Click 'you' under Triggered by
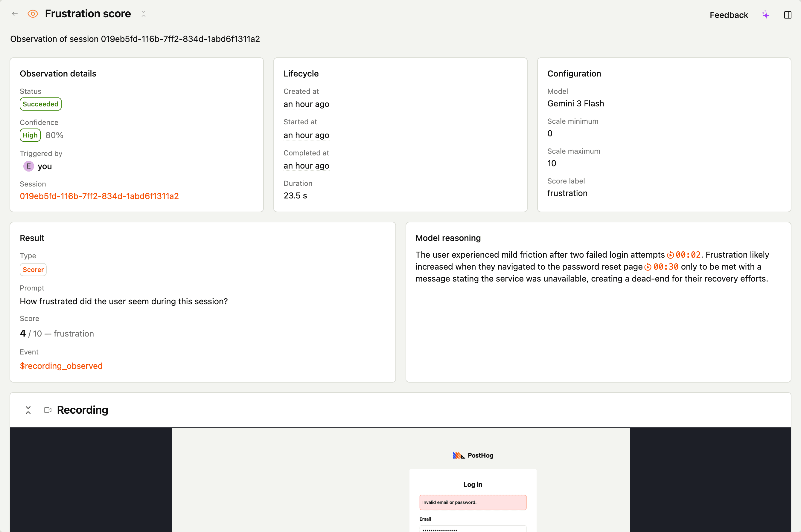Screen dimensions: 801x532 [x=45, y=166]
